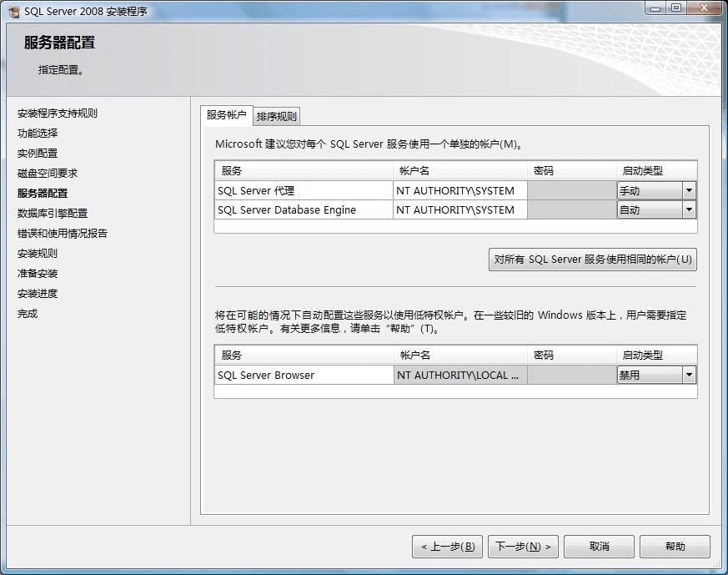Click 对所有 SQL Server 服务使用相同的帐户 button
This screenshot has height=575, width=728.
tap(592, 260)
